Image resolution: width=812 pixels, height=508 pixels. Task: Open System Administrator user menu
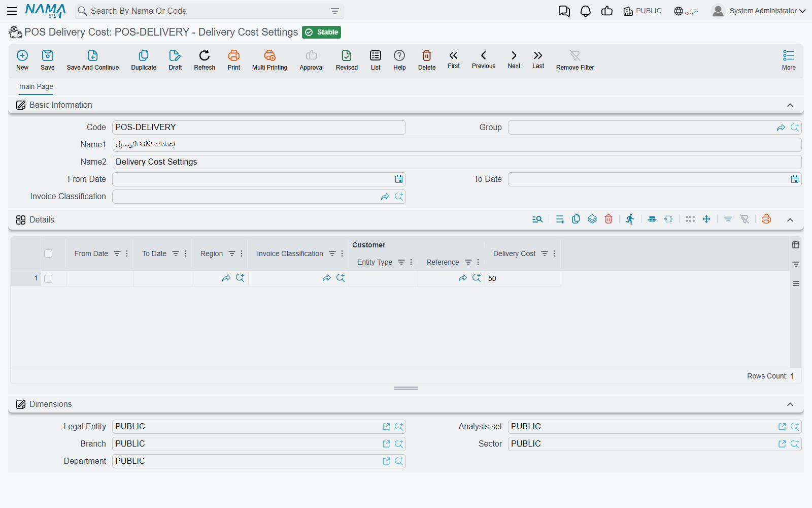[759, 11]
